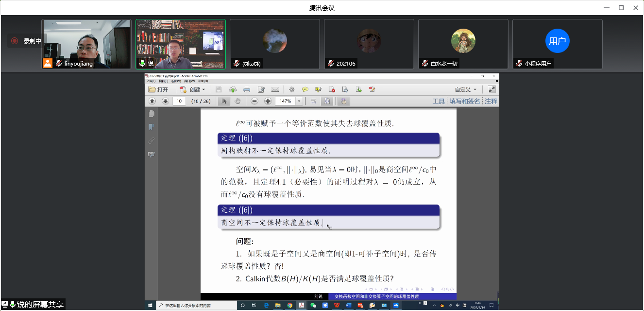
Task: Click the Print icon in Acrobat toolbar
Action: tap(247, 89)
